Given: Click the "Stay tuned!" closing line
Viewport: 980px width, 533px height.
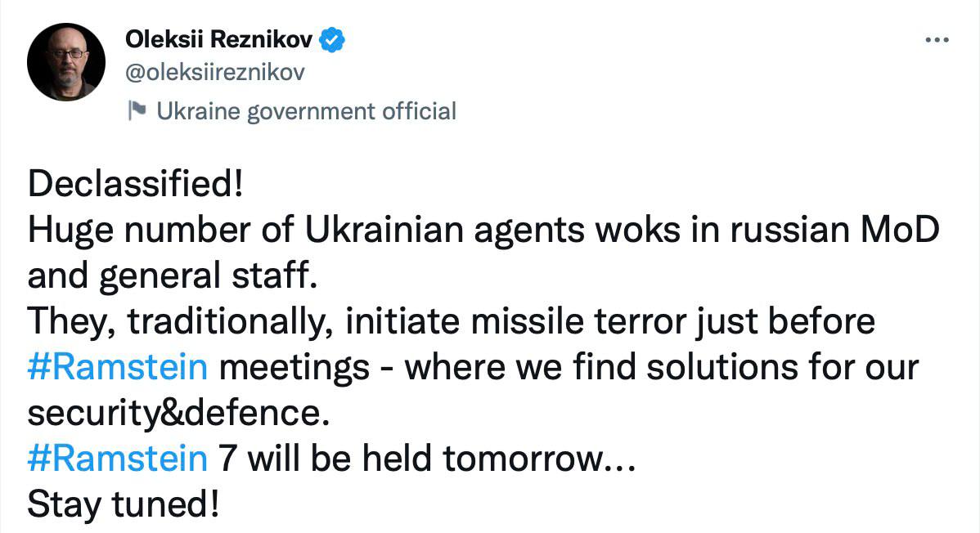Looking at the screenshot, I should click(x=123, y=505).
